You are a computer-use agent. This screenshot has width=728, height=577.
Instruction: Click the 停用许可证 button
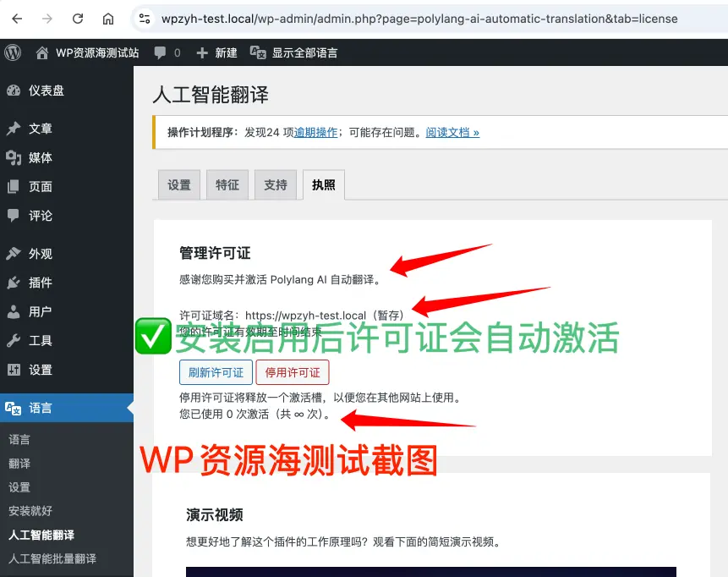pyautogui.click(x=293, y=372)
